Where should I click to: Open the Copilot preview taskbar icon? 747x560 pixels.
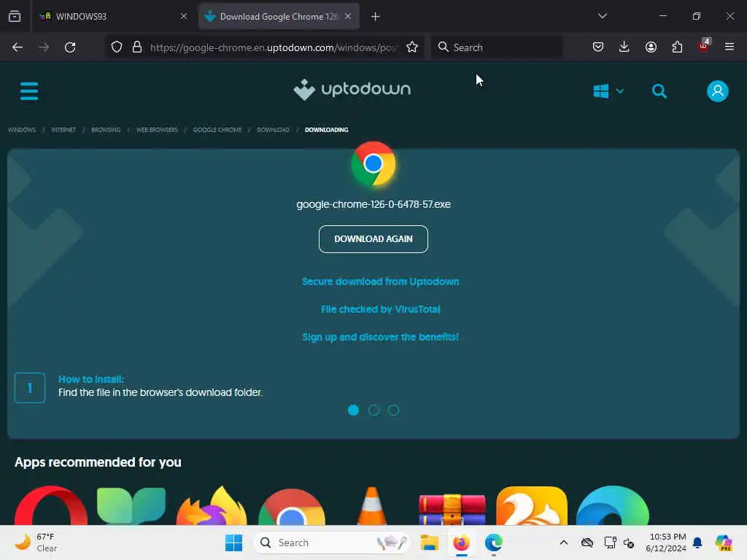pyautogui.click(x=724, y=542)
